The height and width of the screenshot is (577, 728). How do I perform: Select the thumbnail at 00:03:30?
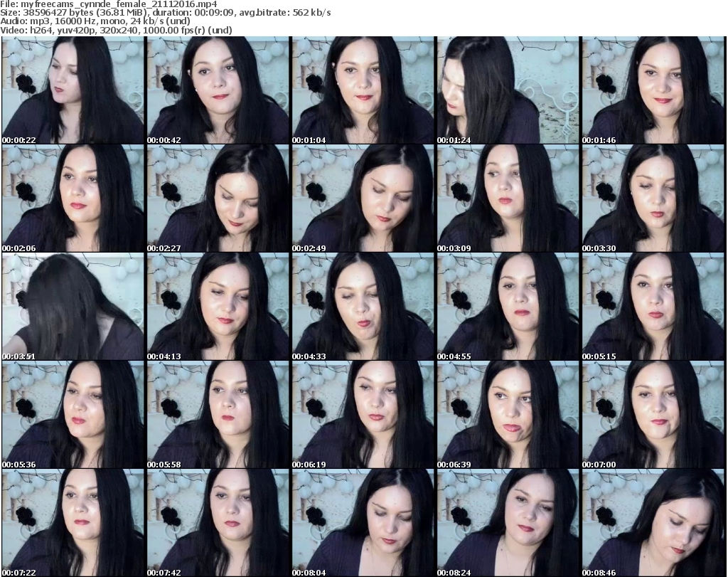coord(653,198)
